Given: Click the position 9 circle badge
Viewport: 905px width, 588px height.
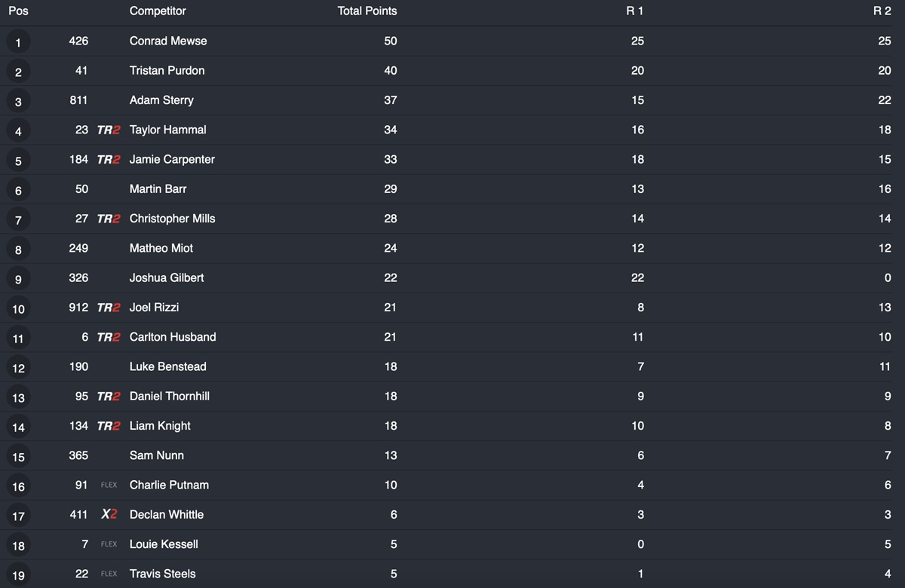Looking at the screenshot, I should (18, 279).
